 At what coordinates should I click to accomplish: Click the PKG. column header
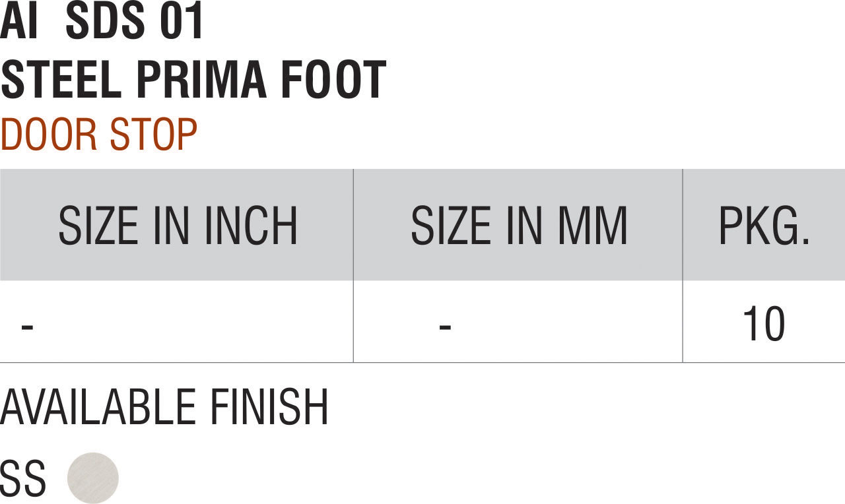pos(764,226)
